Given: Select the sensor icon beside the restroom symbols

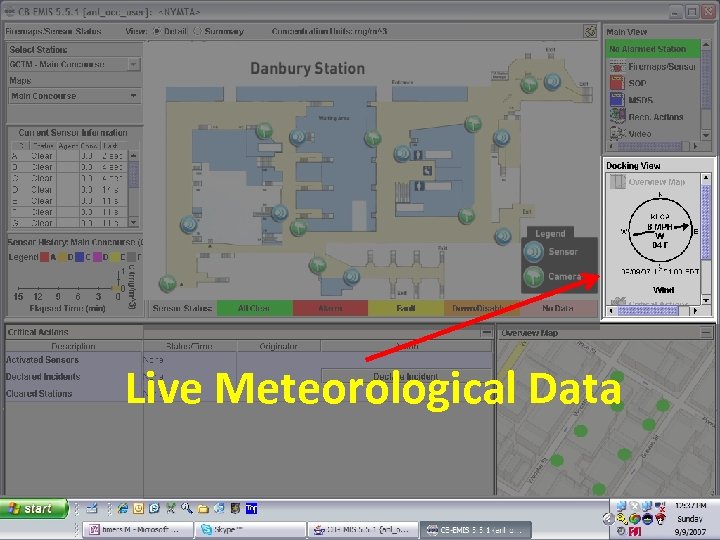Looking at the screenshot, I should [402, 153].
